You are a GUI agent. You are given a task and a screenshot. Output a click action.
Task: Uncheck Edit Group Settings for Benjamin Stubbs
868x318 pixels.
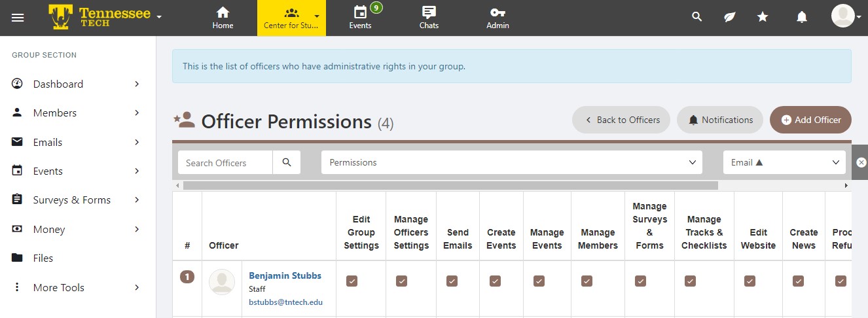pyautogui.click(x=352, y=281)
